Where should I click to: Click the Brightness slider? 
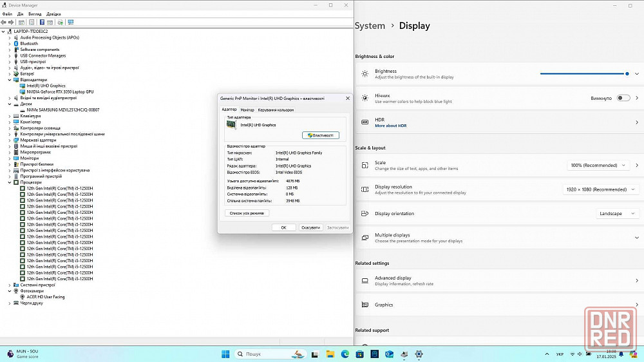point(585,74)
